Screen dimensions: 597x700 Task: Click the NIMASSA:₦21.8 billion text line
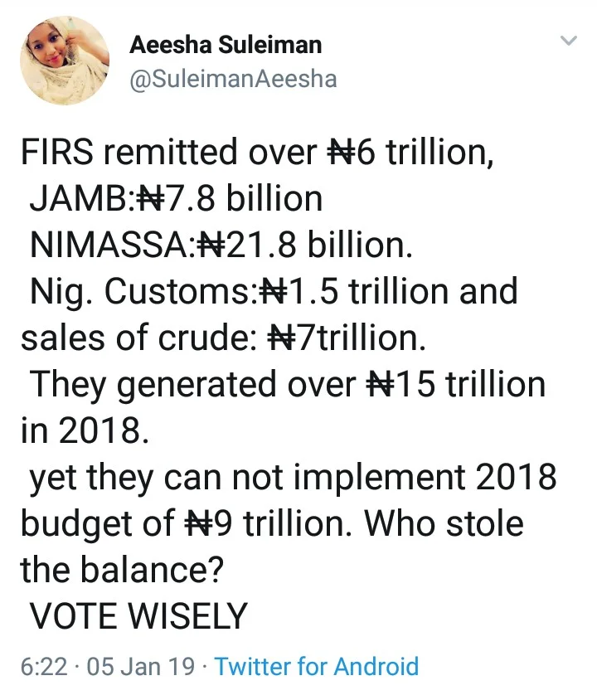pos(221,245)
